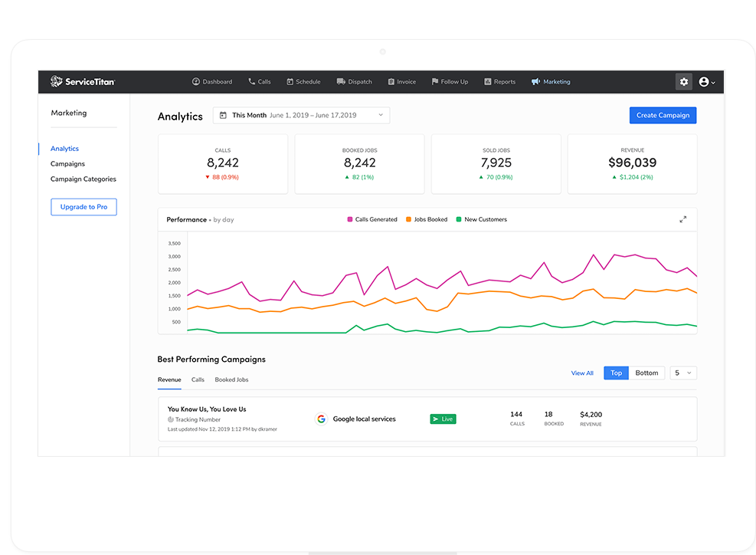Click '$1,204 (2%)' revenue change text
This screenshot has width=756, height=555.
click(x=637, y=177)
